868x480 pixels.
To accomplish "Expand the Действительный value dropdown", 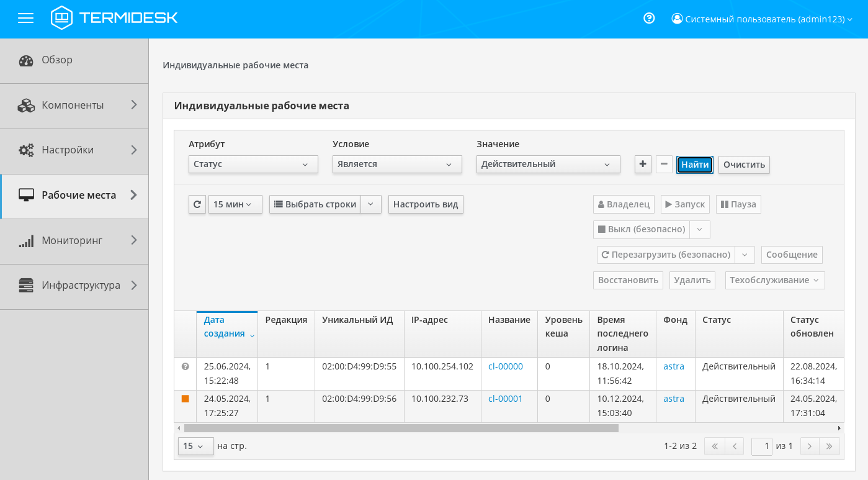I will click(548, 164).
